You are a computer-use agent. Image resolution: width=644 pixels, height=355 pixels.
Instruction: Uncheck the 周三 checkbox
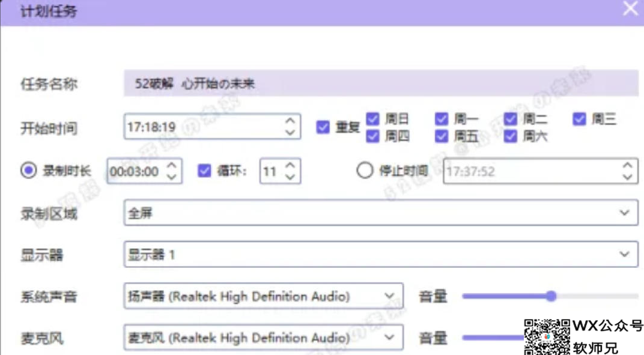click(579, 118)
